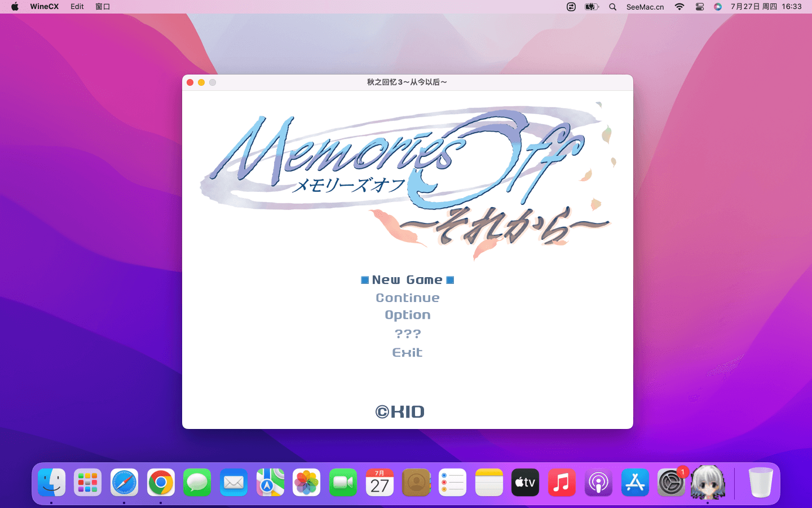Open Control Center icon in menu bar

click(700, 7)
